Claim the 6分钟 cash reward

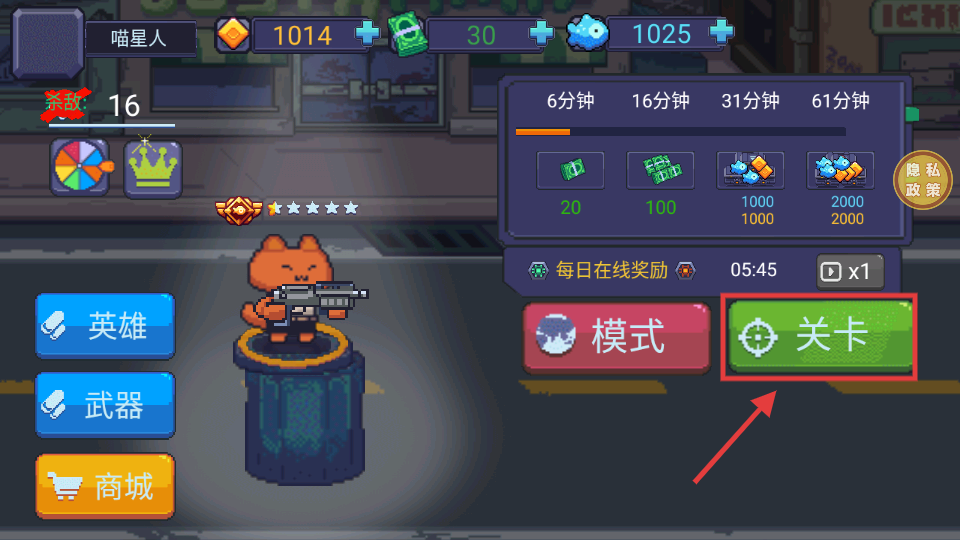coord(570,170)
